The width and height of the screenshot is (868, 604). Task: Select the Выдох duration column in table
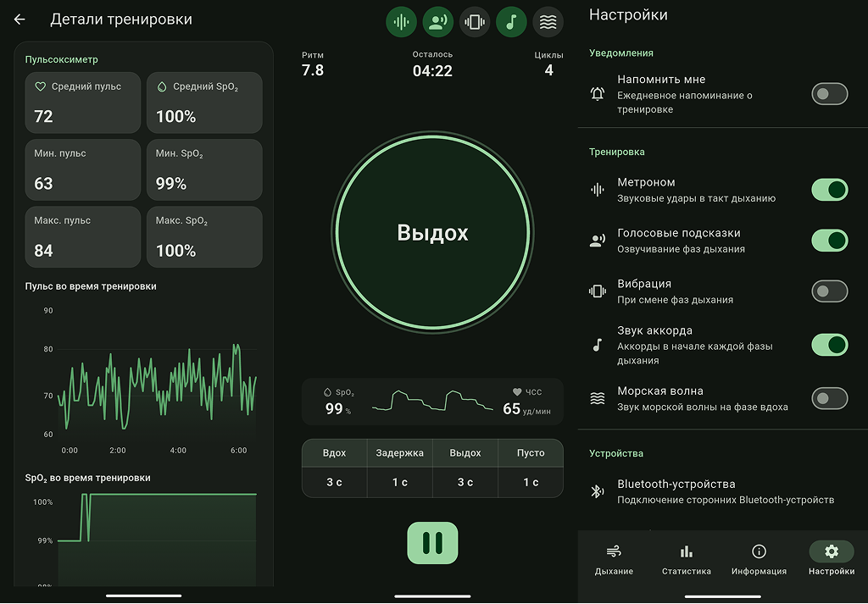point(465,468)
